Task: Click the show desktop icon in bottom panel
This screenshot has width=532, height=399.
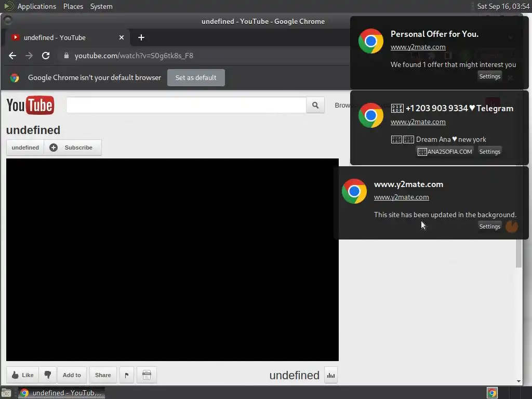Action: (6, 393)
